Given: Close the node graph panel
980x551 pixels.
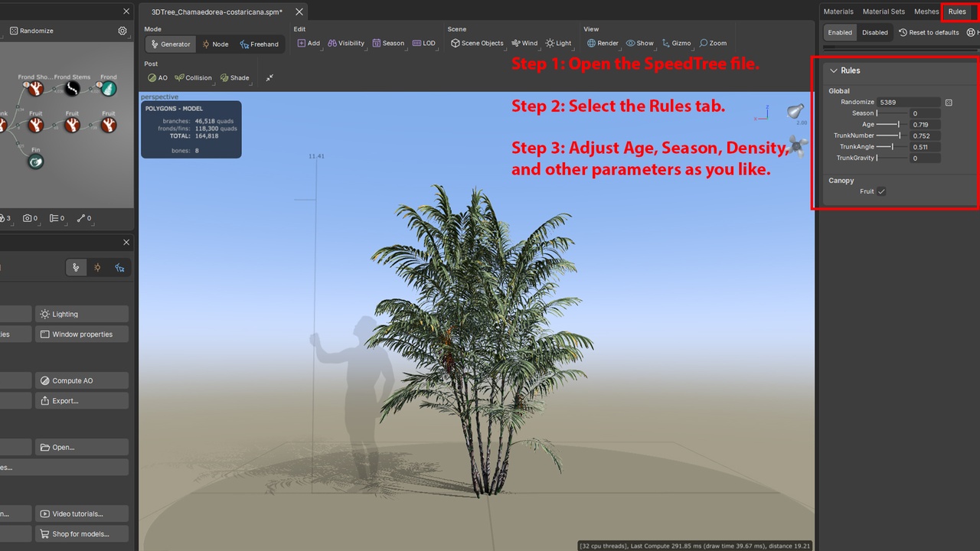Looking at the screenshot, I should (126, 11).
